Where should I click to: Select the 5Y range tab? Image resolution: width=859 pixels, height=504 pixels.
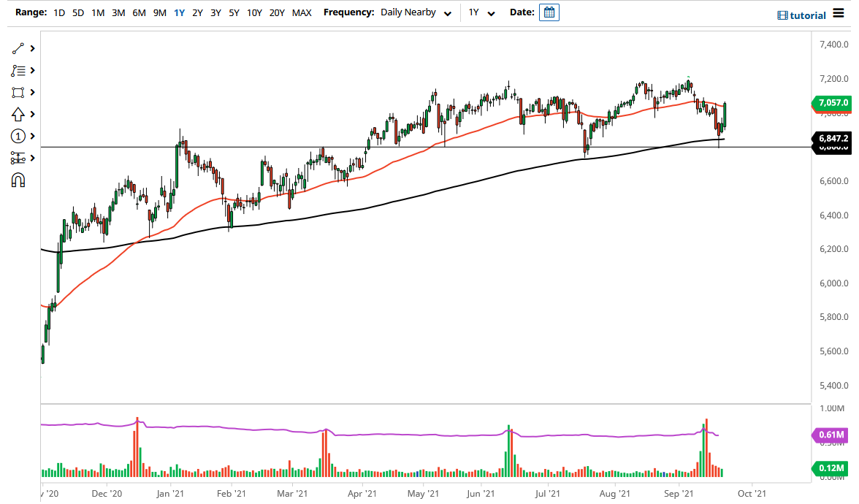pos(234,12)
